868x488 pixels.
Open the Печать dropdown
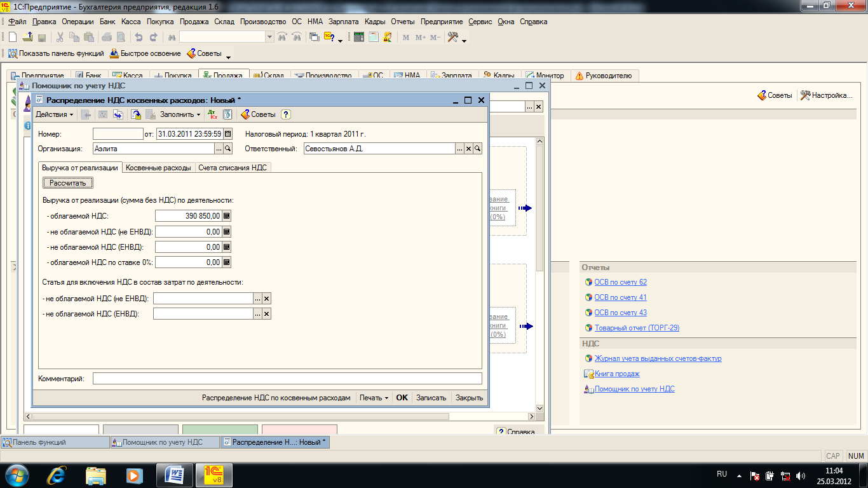point(374,398)
